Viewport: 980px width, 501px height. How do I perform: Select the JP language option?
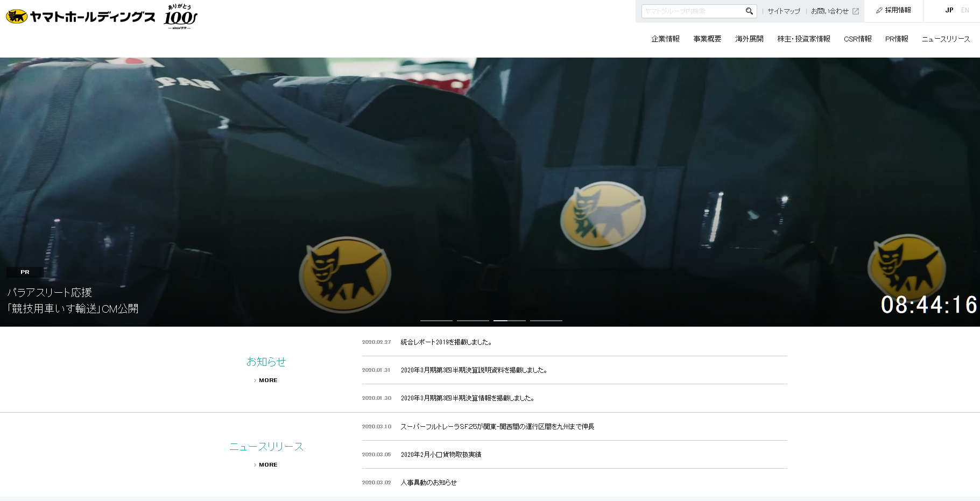point(949,10)
